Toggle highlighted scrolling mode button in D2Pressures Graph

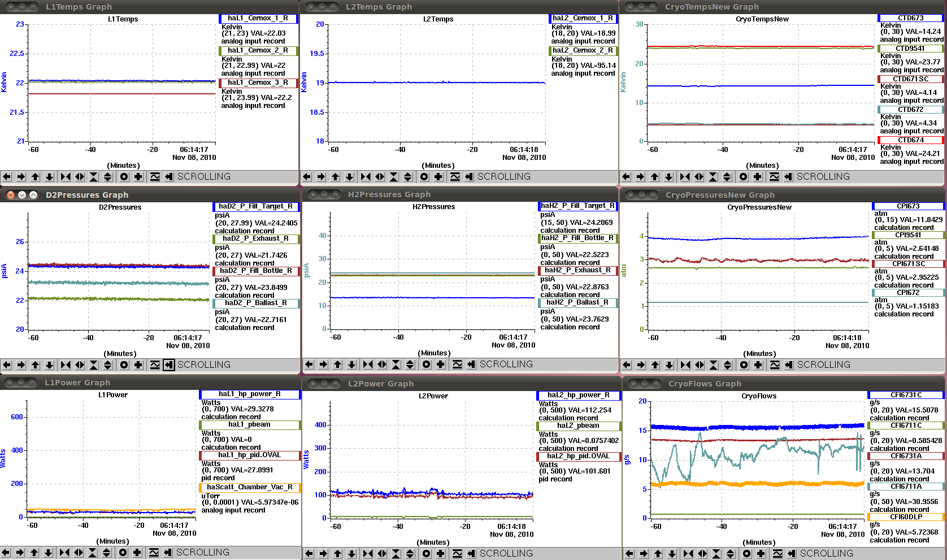click(x=169, y=365)
